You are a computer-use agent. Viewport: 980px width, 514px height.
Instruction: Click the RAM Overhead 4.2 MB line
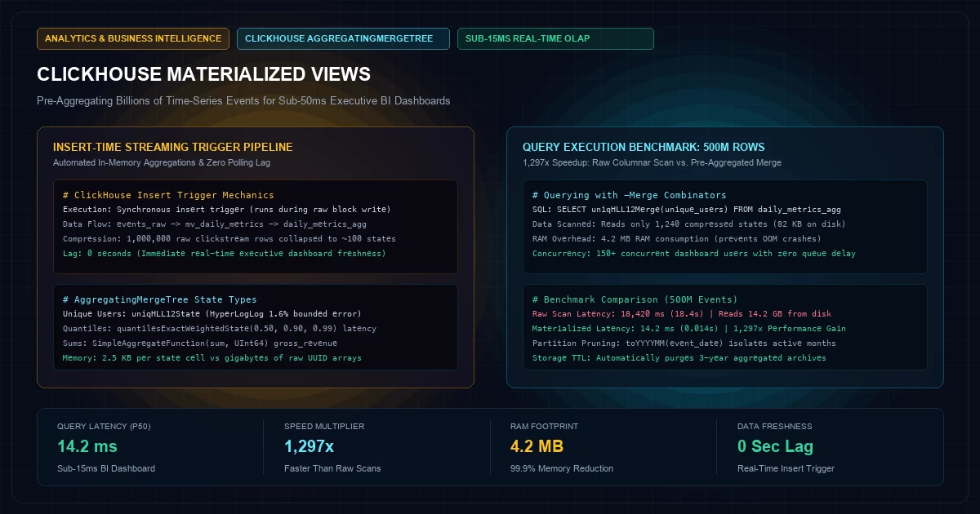[677, 239]
